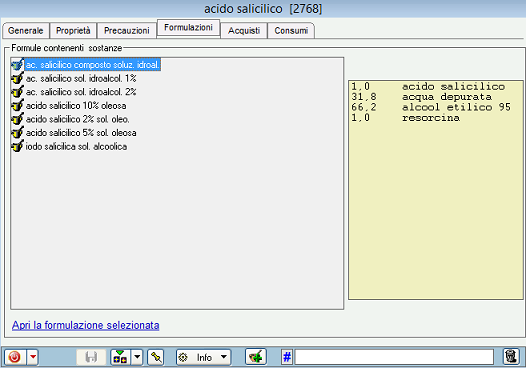Select the Formulazioni tab
Viewport: 526px width, 368px height.
[189, 28]
